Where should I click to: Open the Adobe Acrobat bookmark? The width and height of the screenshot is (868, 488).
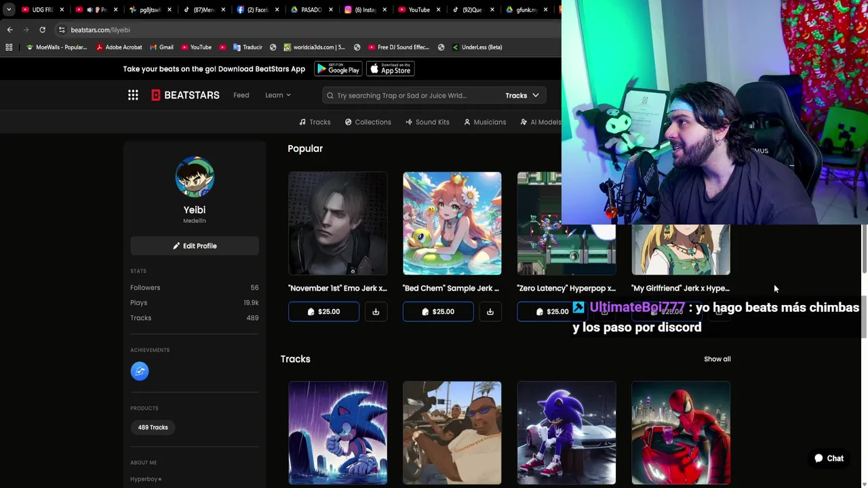tap(119, 47)
